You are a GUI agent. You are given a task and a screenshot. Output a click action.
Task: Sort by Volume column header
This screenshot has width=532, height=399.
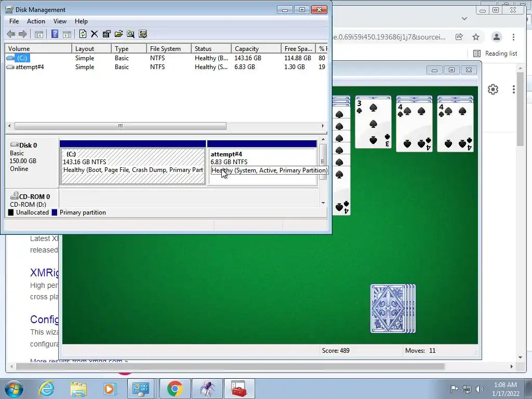pyautogui.click(x=38, y=48)
